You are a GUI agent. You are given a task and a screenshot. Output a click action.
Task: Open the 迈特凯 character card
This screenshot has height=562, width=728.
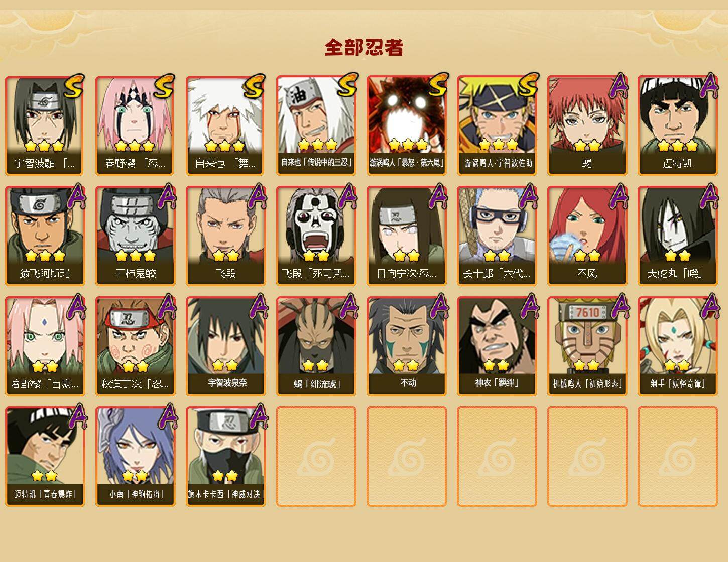point(677,125)
